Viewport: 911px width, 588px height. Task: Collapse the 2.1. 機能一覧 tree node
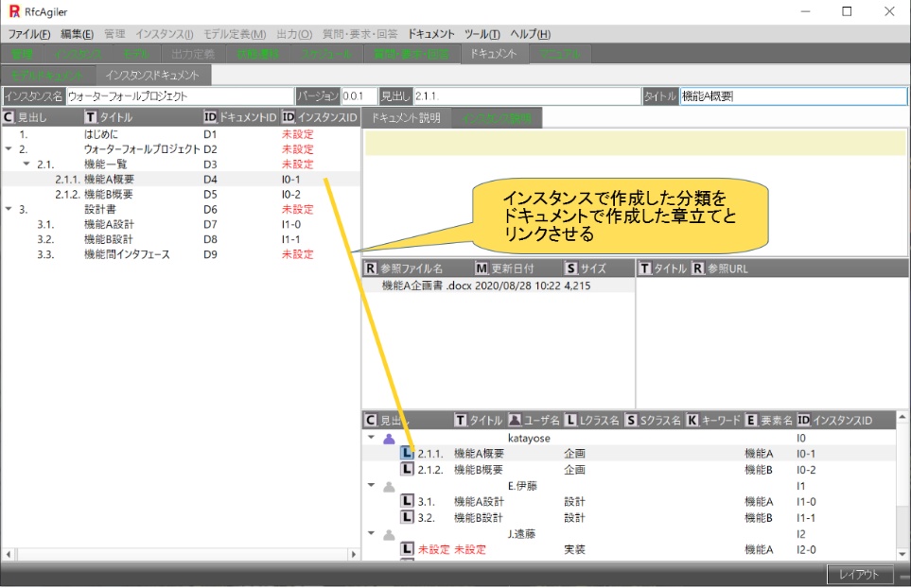coord(26,164)
